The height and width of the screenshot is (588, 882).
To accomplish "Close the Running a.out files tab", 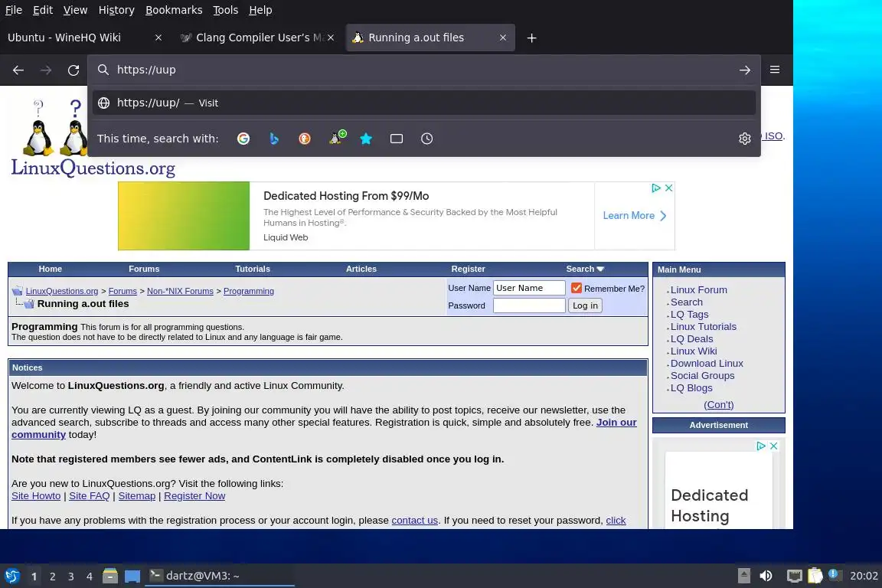I will point(503,38).
